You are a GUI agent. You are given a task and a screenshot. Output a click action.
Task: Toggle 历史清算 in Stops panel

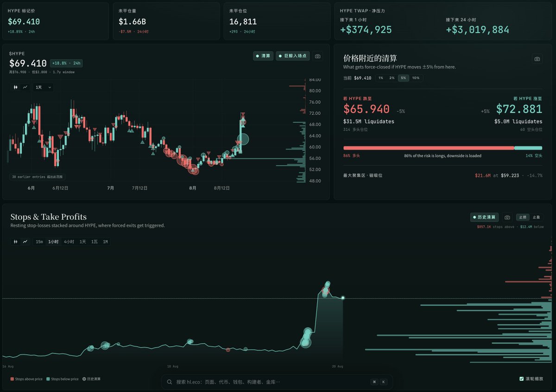point(485,217)
